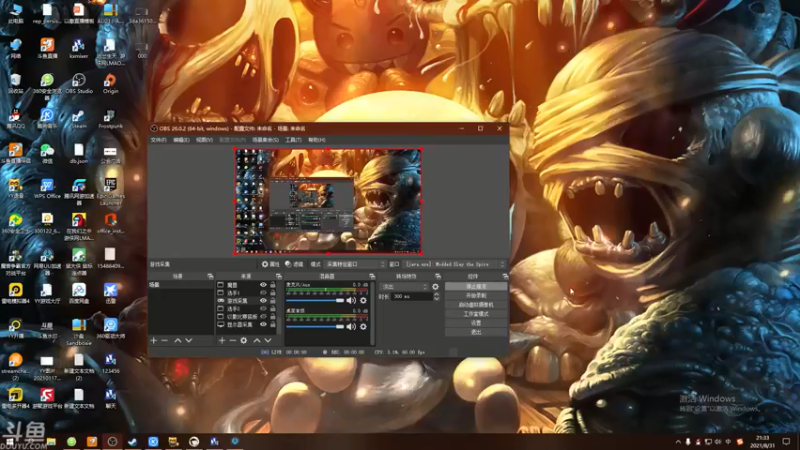The width and height of the screenshot is (800, 450).
Task: Open Settings (设置) from the Controls panel
Action: (476, 323)
